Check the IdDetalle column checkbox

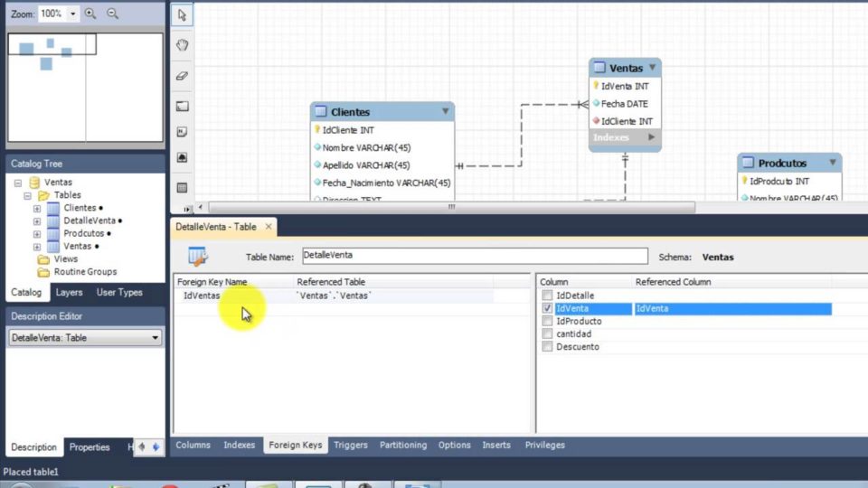click(547, 296)
